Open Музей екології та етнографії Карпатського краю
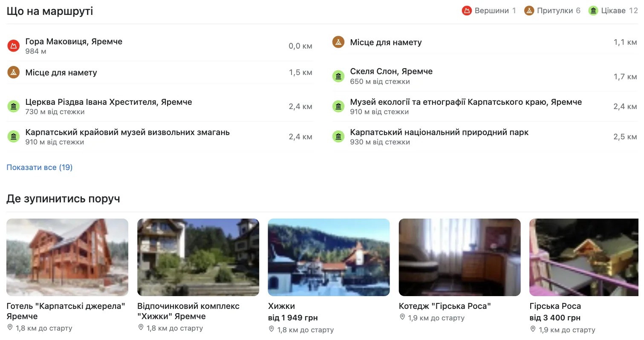 pos(466,102)
